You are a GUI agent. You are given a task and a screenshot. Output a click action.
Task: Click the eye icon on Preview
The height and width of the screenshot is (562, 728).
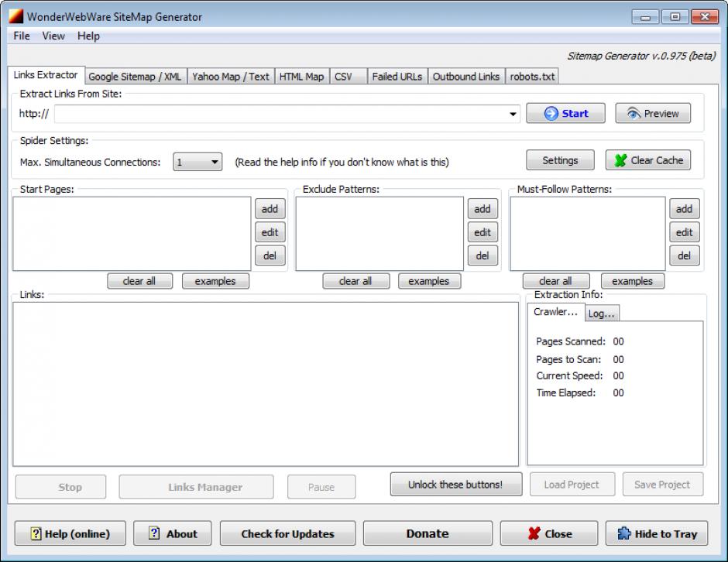tap(634, 113)
